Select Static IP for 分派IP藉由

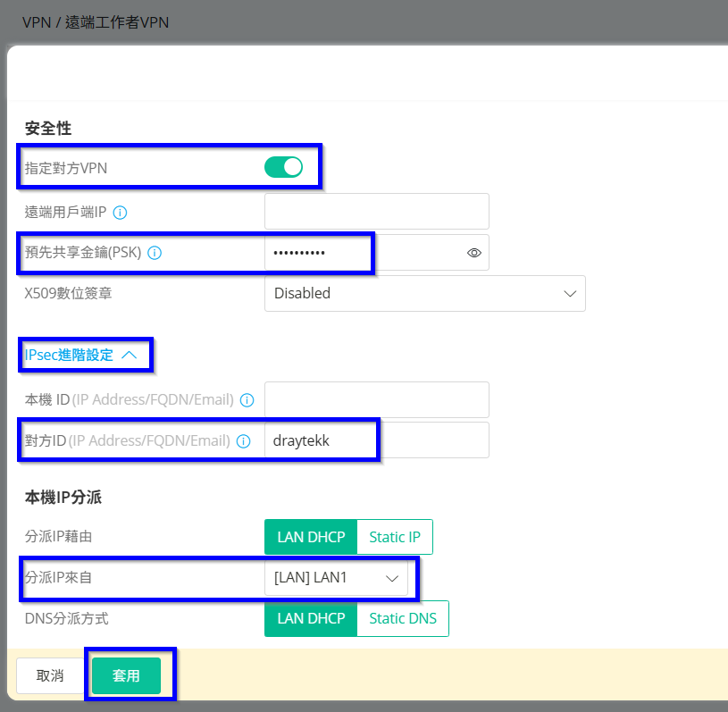(395, 537)
